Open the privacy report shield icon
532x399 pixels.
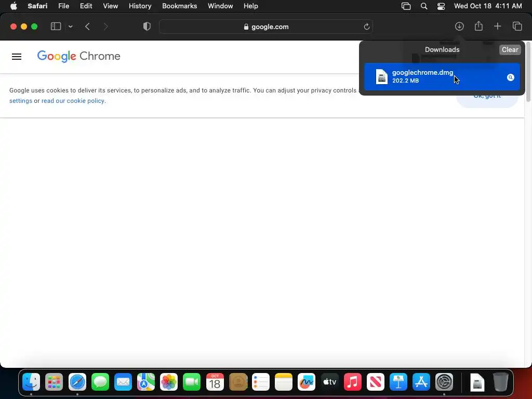pos(147,26)
